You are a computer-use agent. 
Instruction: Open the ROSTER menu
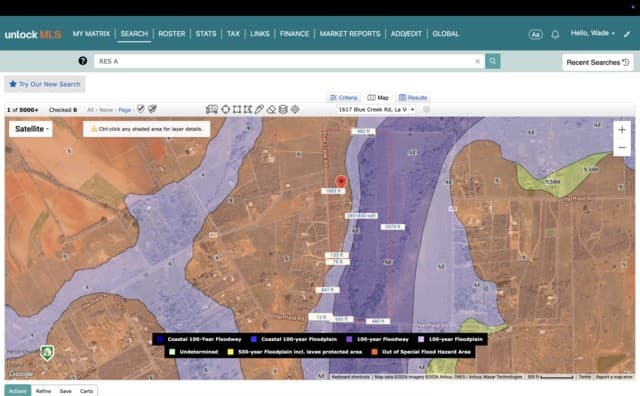pos(171,34)
